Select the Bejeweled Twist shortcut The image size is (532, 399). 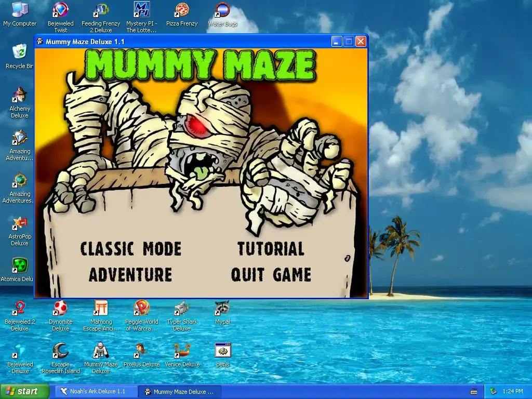(x=60, y=17)
